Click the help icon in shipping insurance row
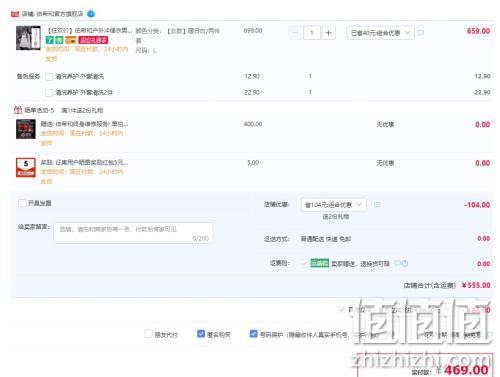 404,263
